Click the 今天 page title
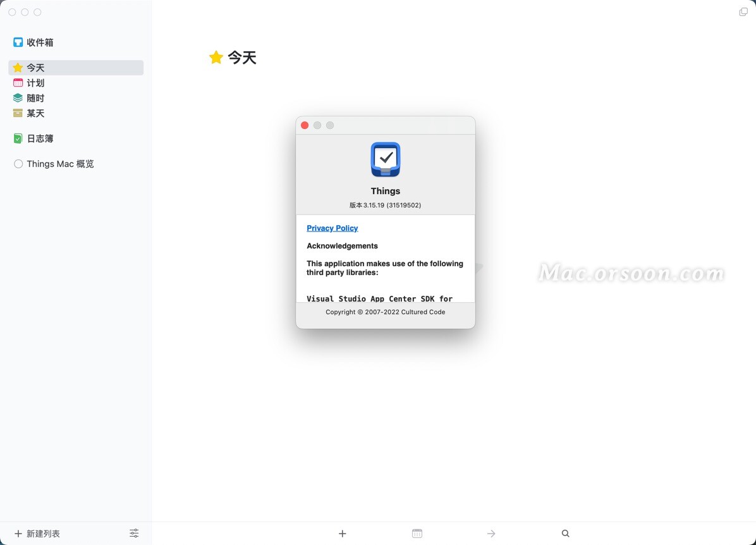Screen dimensions: 756x545 pos(242,58)
